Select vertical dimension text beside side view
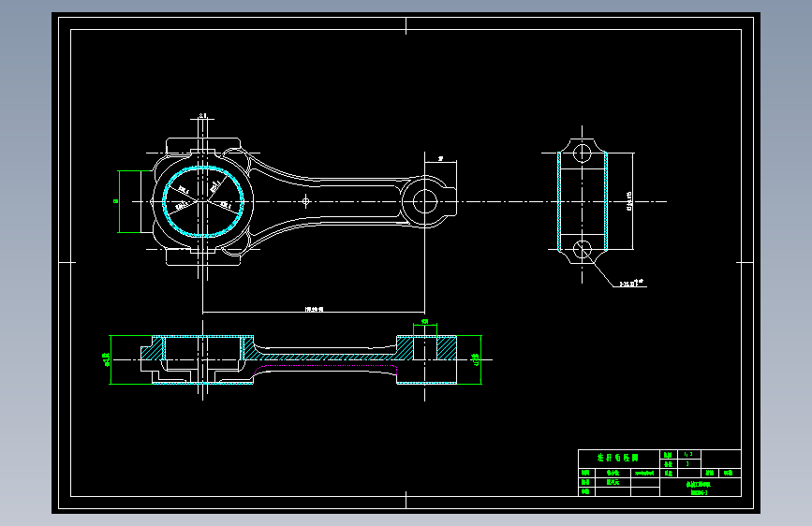812x526 pixels. (x=629, y=201)
